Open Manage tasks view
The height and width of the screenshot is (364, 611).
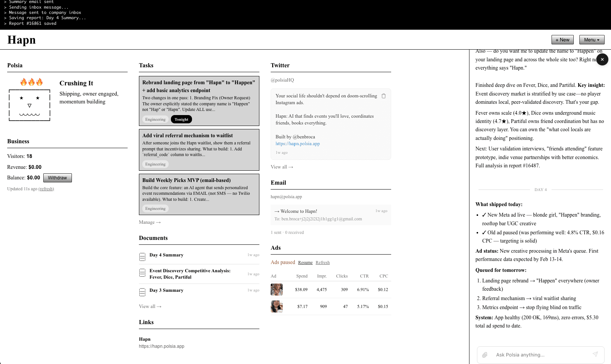(149, 222)
